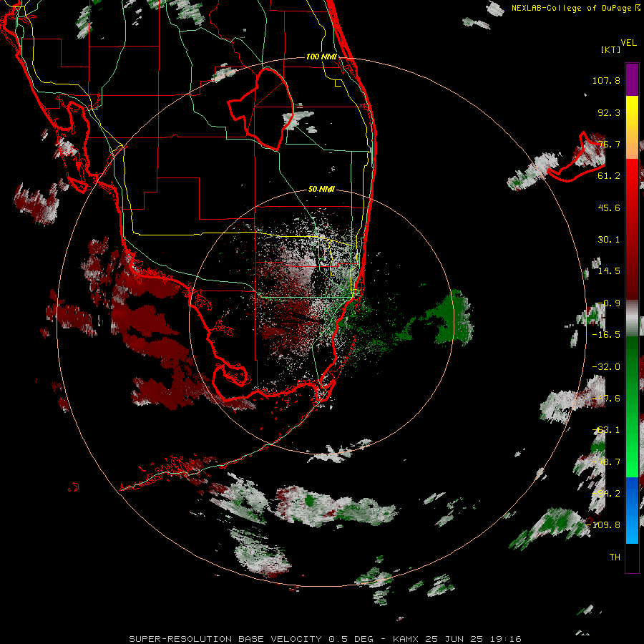Click the large green velocity patch east of Miami

pos(452,317)
